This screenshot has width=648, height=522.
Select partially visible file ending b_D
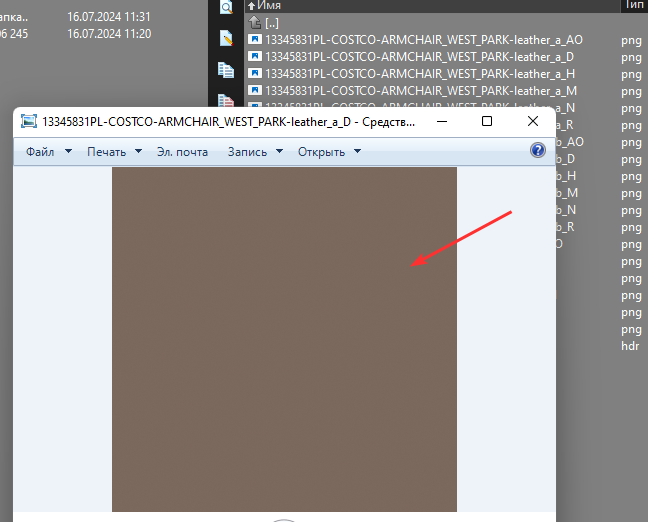click(x=565, y=159)
